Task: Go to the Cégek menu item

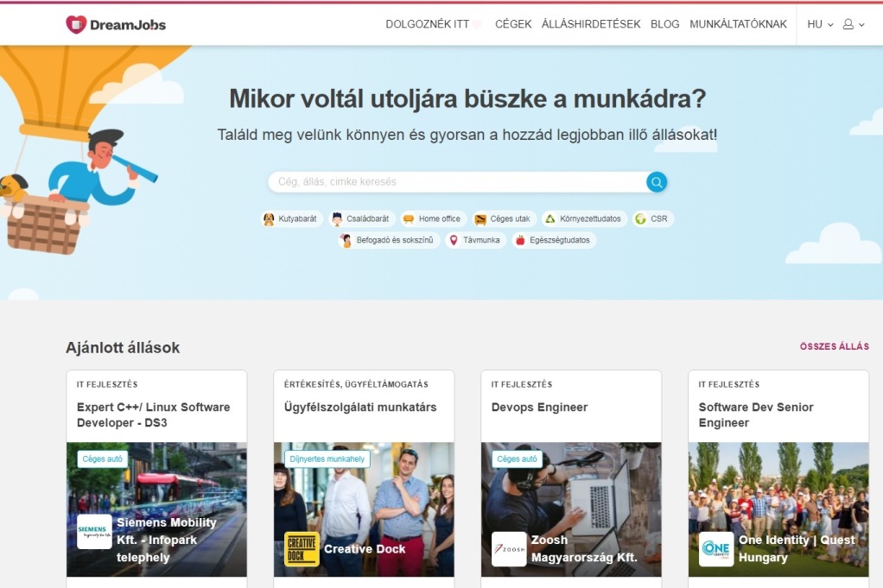Action: pos(513,24)
